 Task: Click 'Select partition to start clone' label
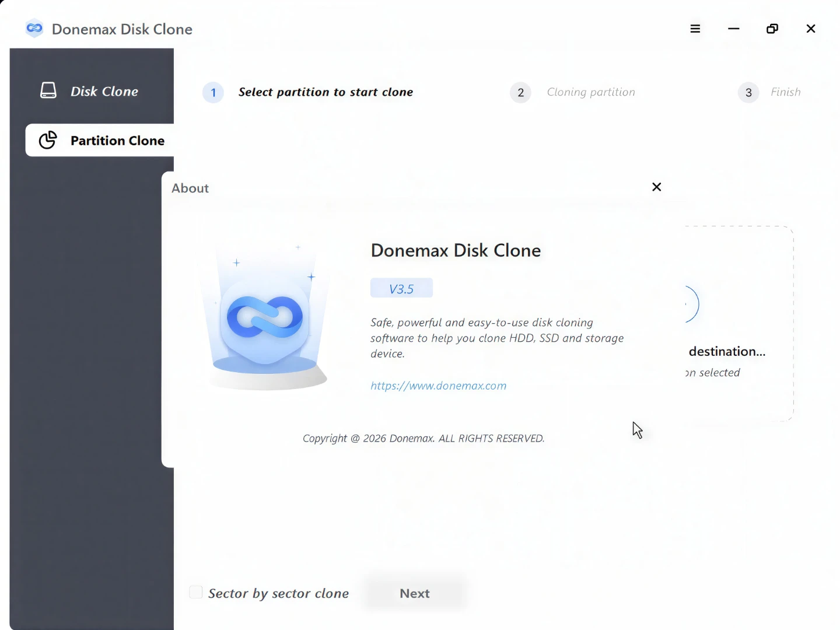[x=325, y=92]
